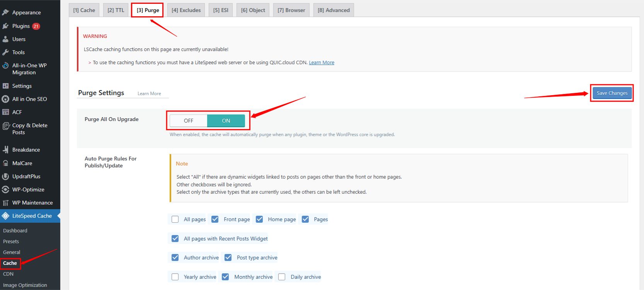Open the Cache submenu item

coord(10,263)
